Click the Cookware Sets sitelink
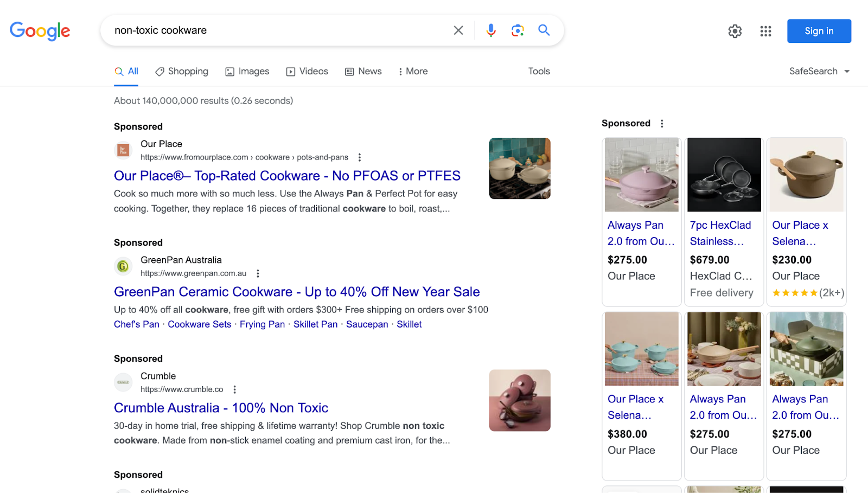The image size is (868, 493). [200, 324]
